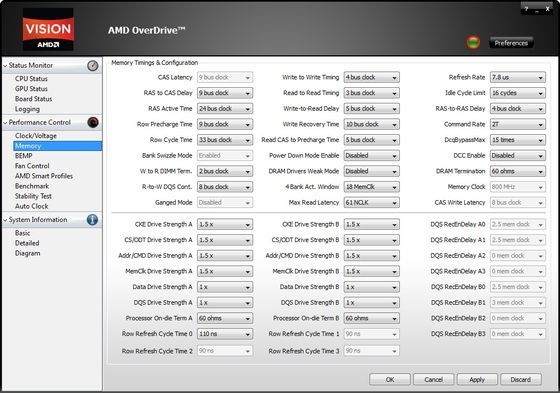Open DQS Drive Strength B dropdown
Screen dimensions: 560x393
pyautogui.click(x=371, y=303)
